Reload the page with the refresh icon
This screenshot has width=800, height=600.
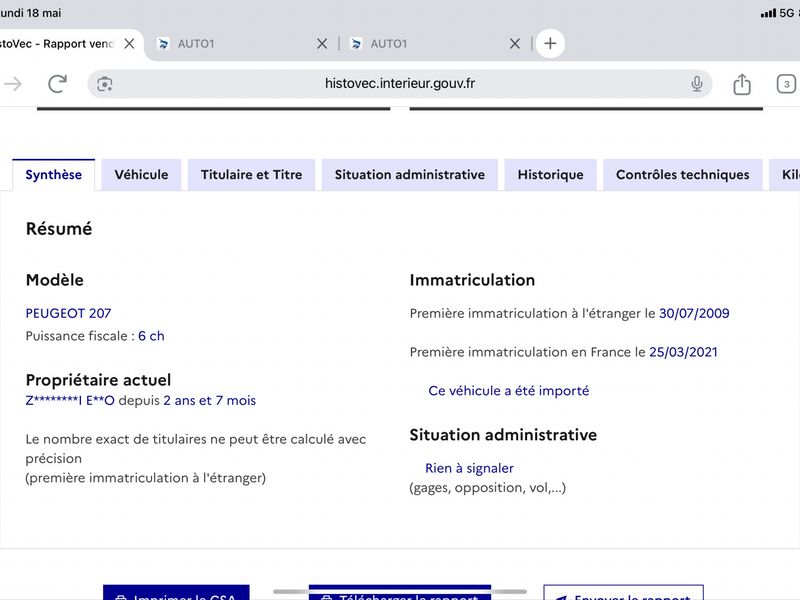[57, 84]
